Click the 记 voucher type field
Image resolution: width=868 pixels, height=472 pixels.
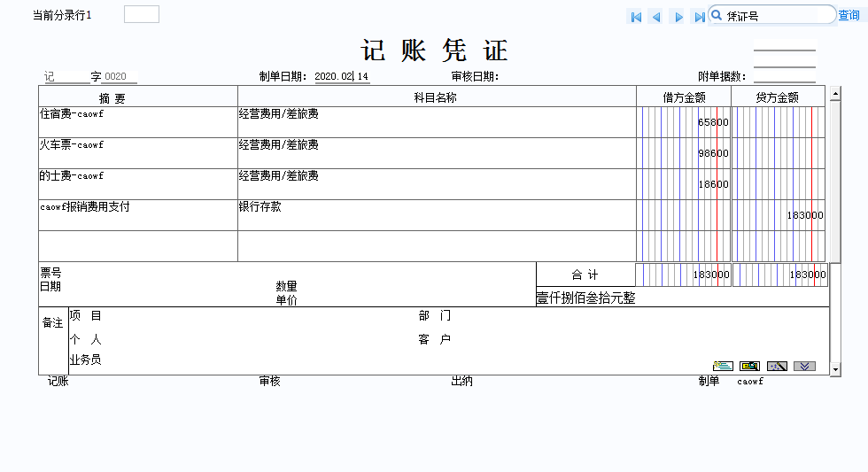pyautogui.click(x=66, y=76)
